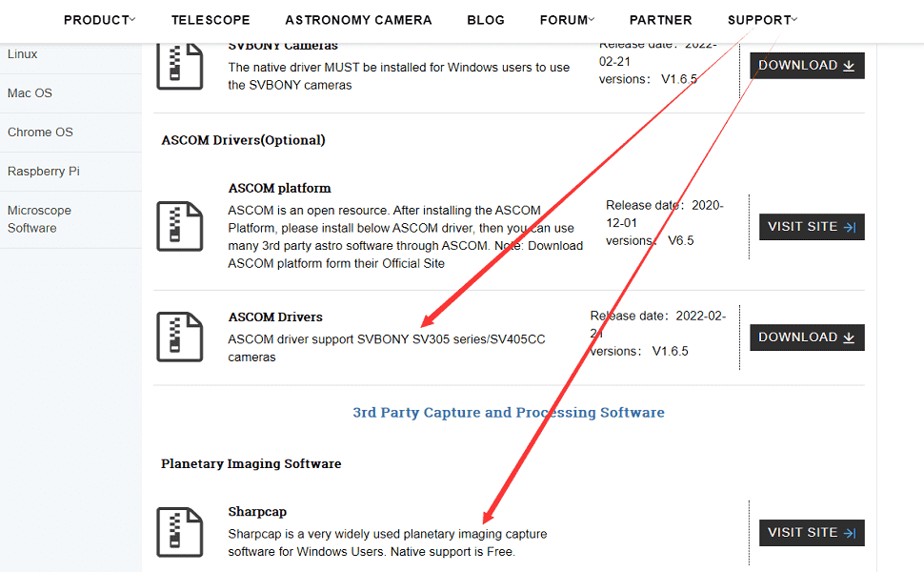Expand the PRODUCT dropdown menu
The image size is (924, 572).
click(x=99, y=20)
